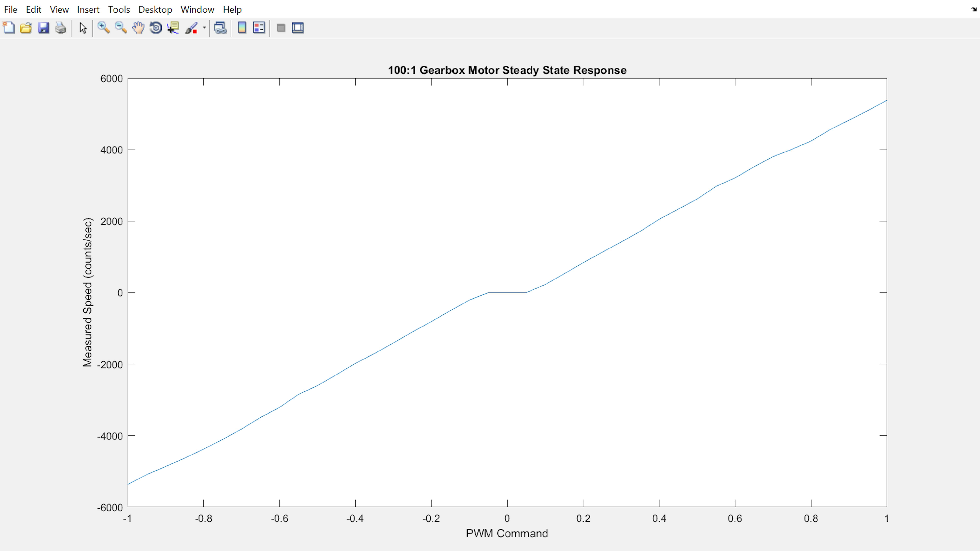Click the -2000 y-axis tick label
The width and height of the screenshot is (980, 551).
pyautogui.click(x=110, y=365)
